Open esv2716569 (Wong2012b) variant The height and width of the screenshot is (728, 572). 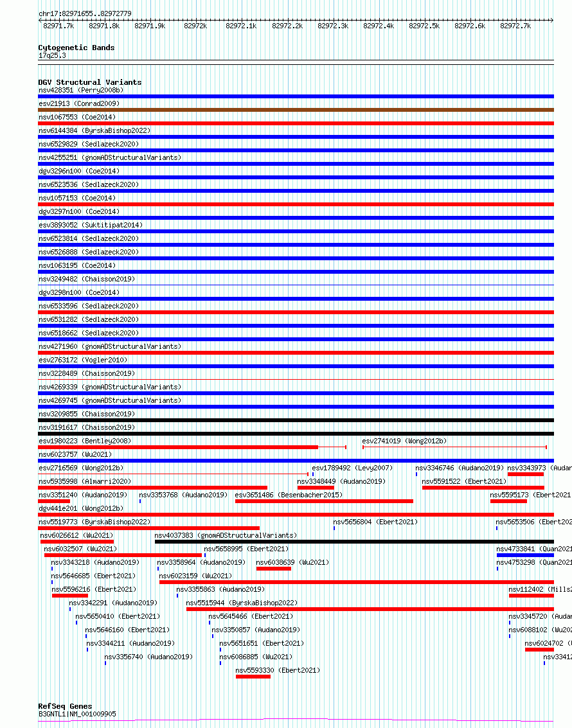point(81,467)
